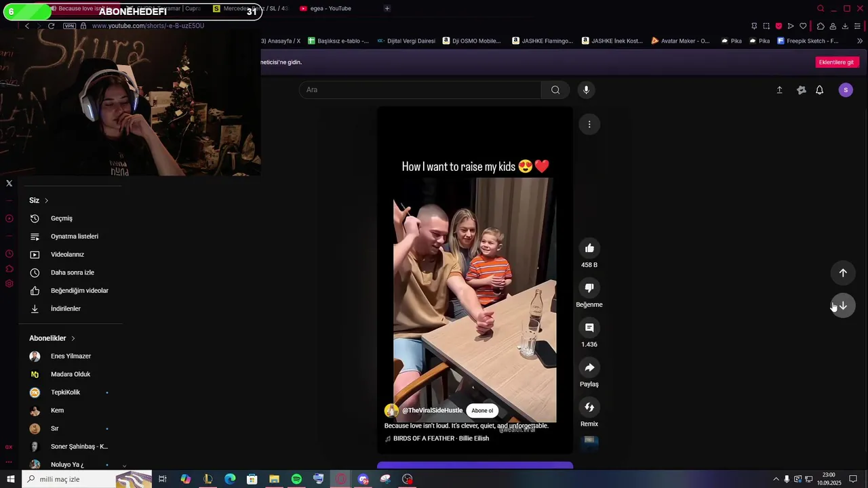Open the Dji OSMO Mobile bookmark
Screen dimensions: 868x488
tap(472, 41)
